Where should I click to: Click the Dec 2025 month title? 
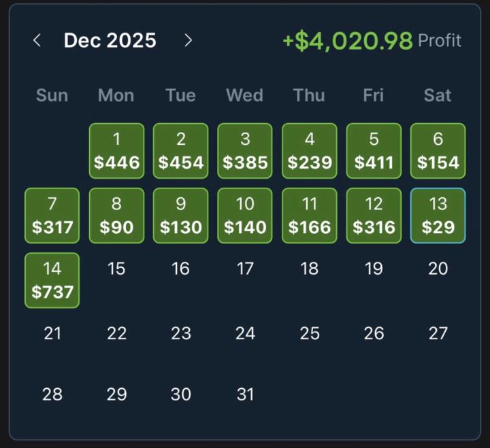pos(110,41)
